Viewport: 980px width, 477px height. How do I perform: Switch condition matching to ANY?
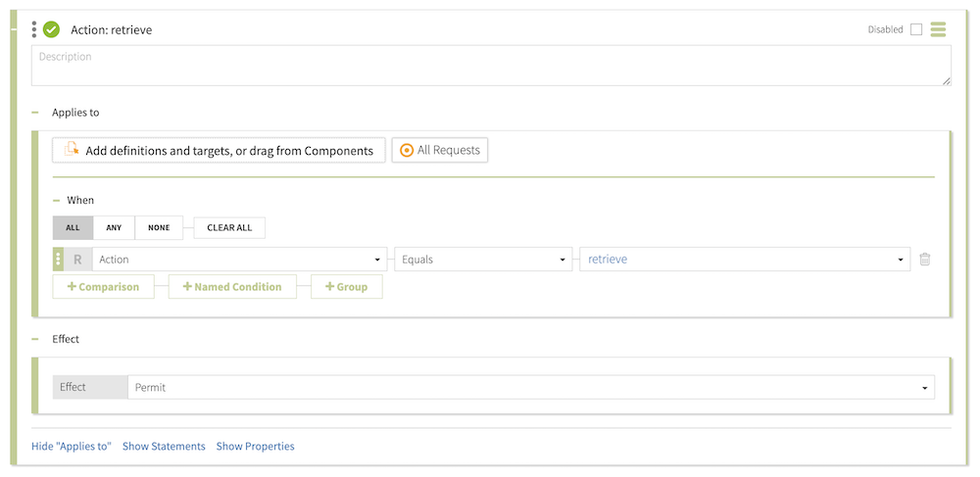(114, 227)
